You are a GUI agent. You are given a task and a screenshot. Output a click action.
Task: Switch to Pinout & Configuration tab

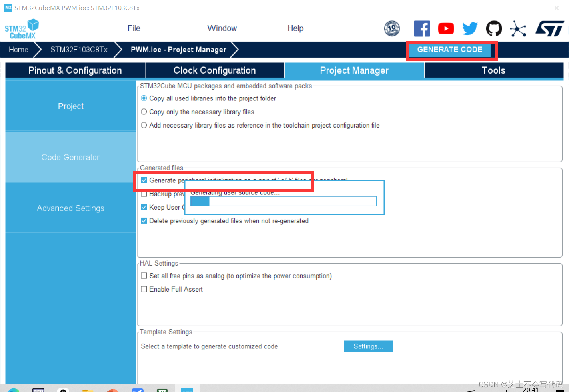click(75, 70)
